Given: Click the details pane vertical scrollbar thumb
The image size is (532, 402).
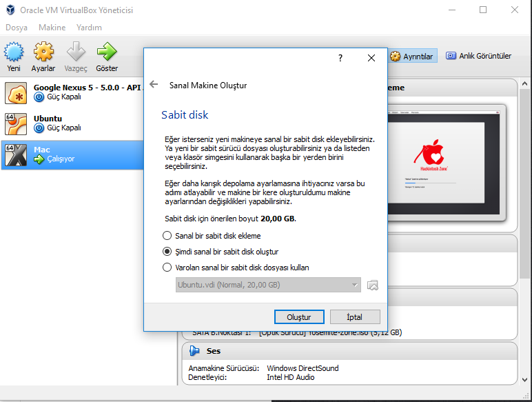Looking at the screenshot, I should (524, 183).
